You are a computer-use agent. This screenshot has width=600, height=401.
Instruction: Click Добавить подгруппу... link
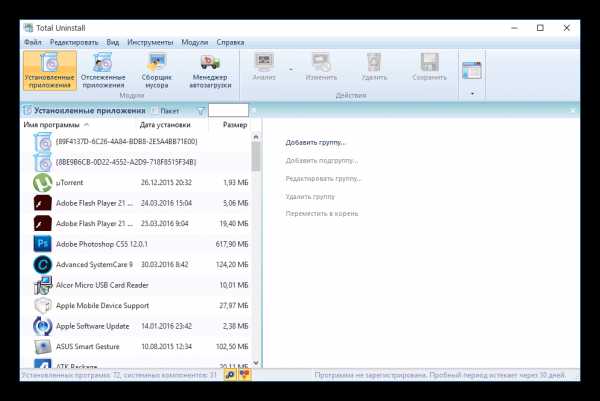point(322,160)
